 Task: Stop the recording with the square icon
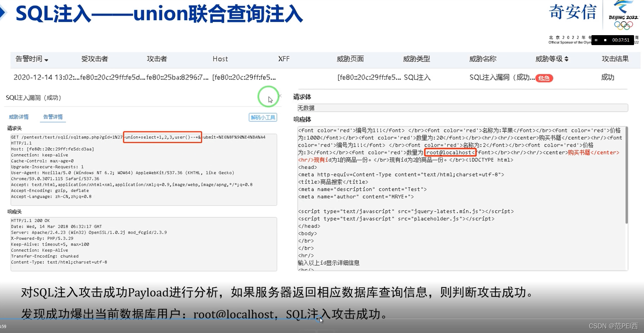605,40
